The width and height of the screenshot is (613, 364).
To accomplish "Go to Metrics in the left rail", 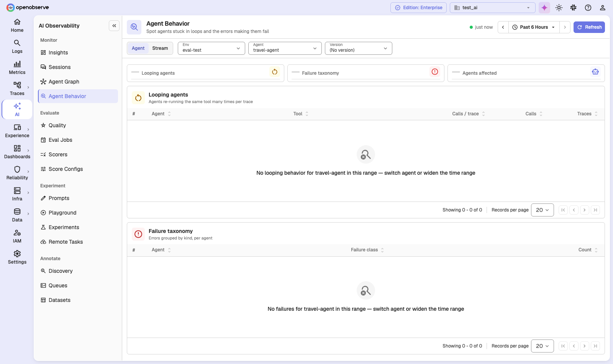I will [17, 68].
